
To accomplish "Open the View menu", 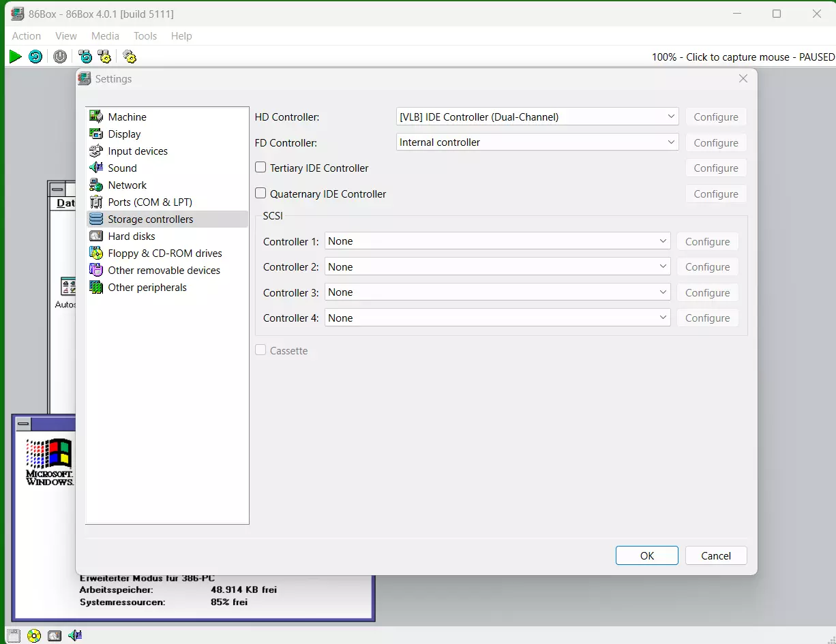I will click(x=66, y=36).
